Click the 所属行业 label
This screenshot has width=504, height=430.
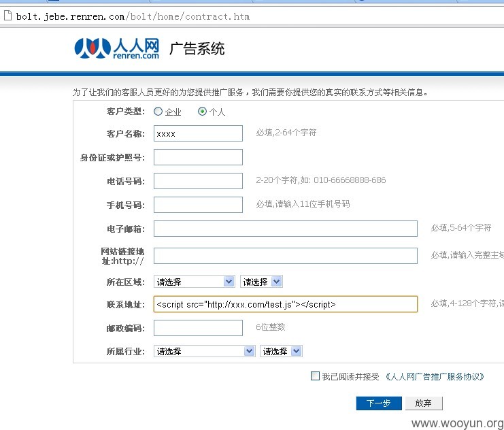126,352
